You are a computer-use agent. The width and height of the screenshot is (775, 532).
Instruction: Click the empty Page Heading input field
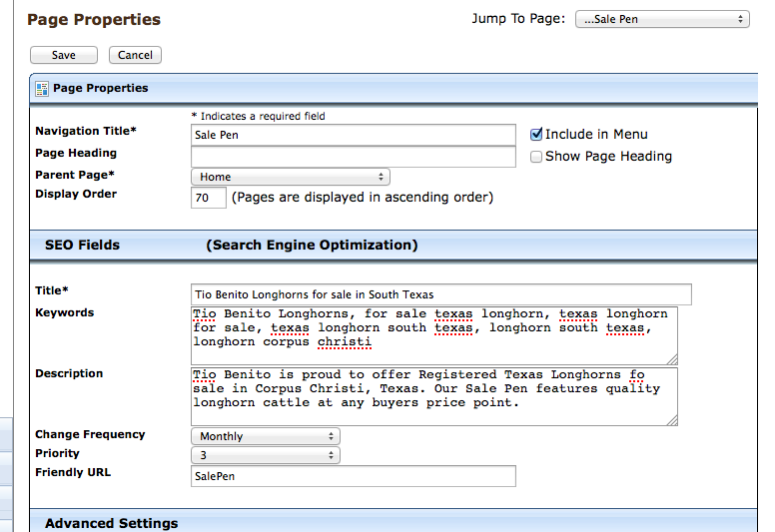tap(354, 157)
